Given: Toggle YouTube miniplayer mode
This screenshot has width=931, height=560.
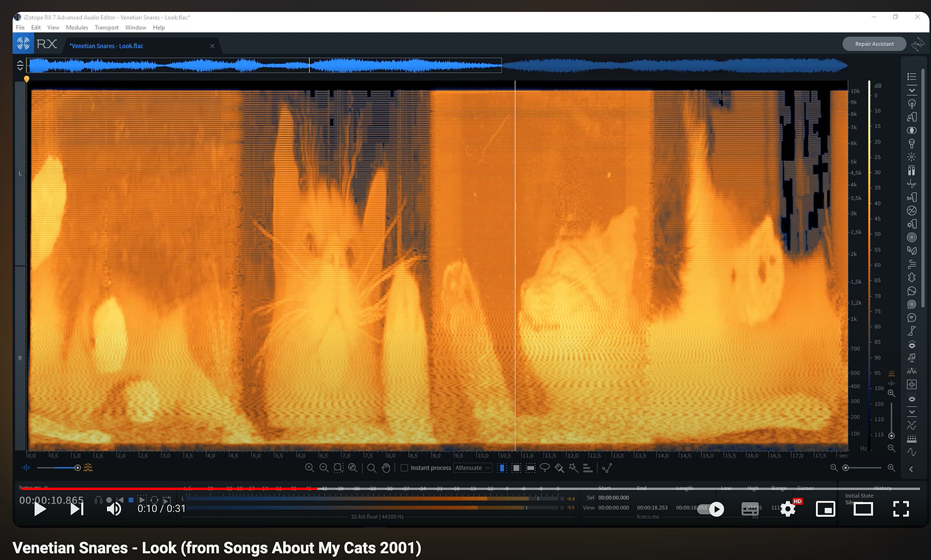Looking at the screenshot, I should pos(825,509).
